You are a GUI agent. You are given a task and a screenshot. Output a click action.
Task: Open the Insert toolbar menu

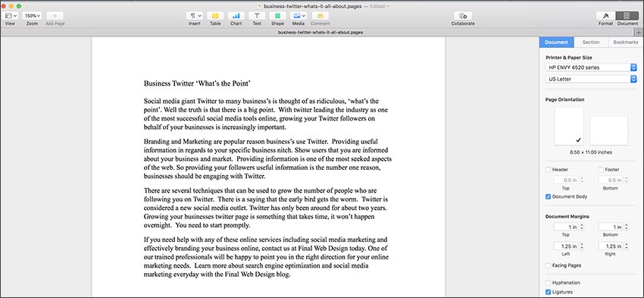[x=195, y=16]
